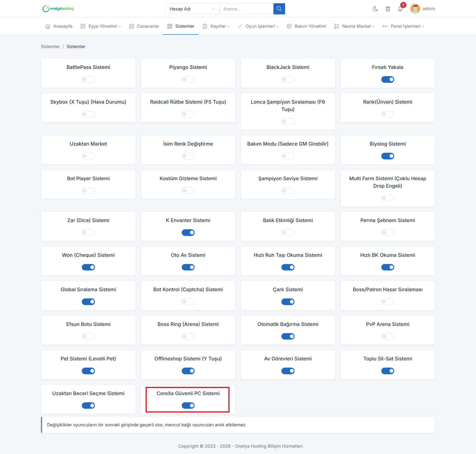Select the Sistemler menu tab
476x454 pixels.
coord(180,26)
